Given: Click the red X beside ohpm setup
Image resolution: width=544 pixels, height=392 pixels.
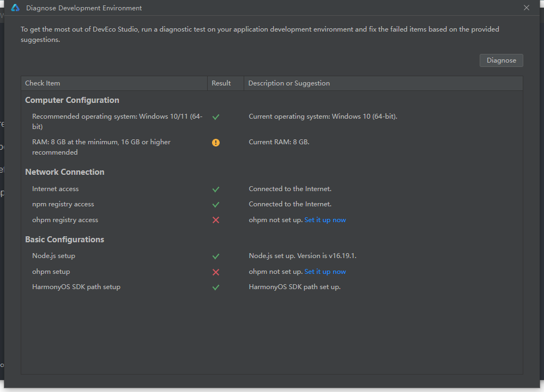Looking at the screenshot, I should click(x=216, y=272).
